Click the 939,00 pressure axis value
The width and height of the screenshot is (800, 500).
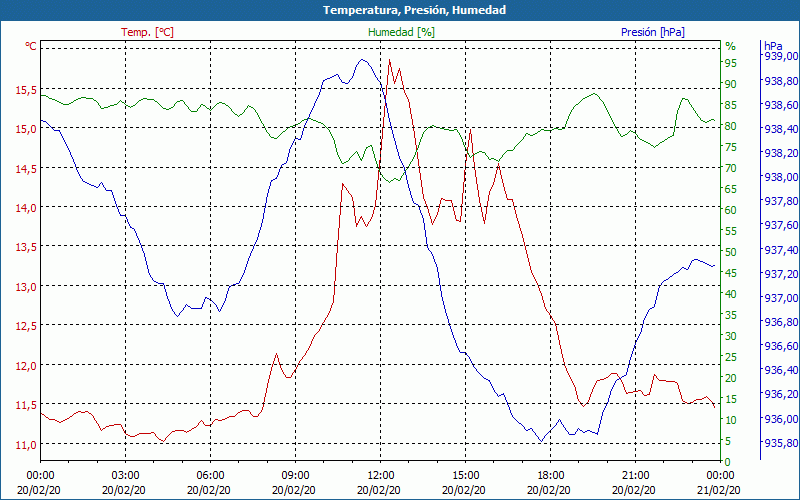[781, 56]
